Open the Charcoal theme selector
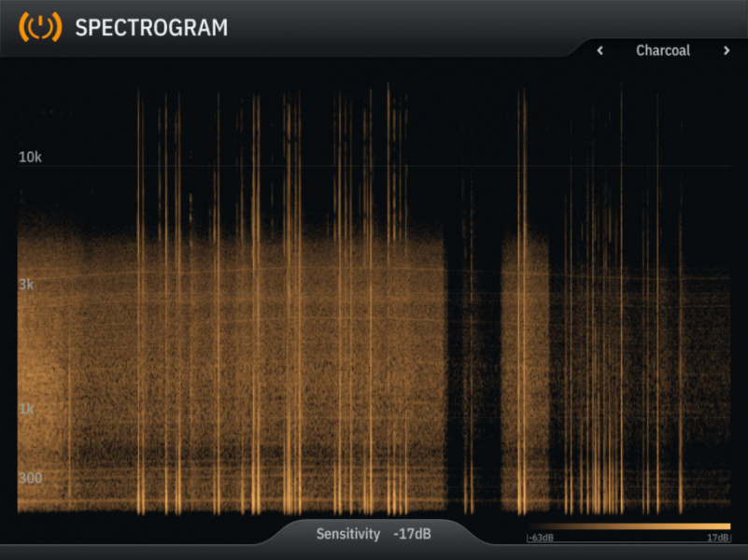This screenshot has height=560, width=748. (663, 50)
